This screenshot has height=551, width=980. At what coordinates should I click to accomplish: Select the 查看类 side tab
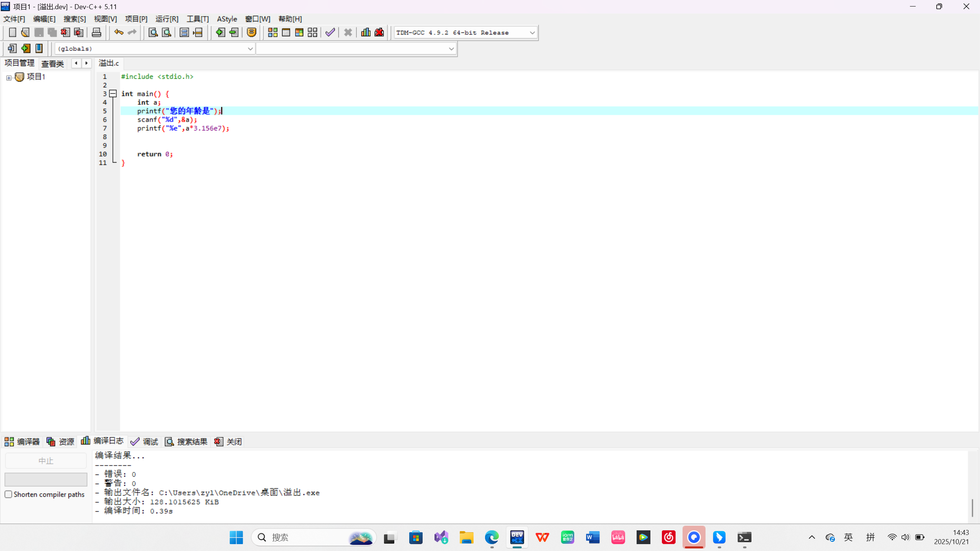tap(52, 64)
